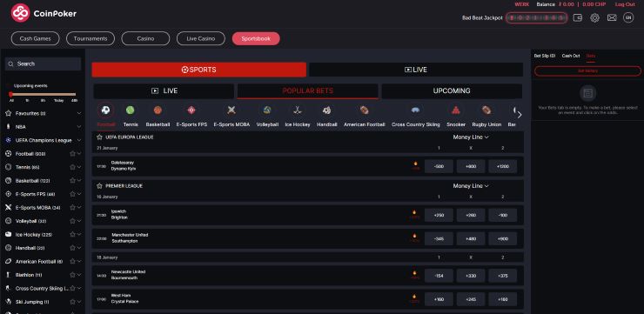This screenshot has height=314, width=644.
Task: Set upcoming events slider to 48h
Action: tap(74, 101)
